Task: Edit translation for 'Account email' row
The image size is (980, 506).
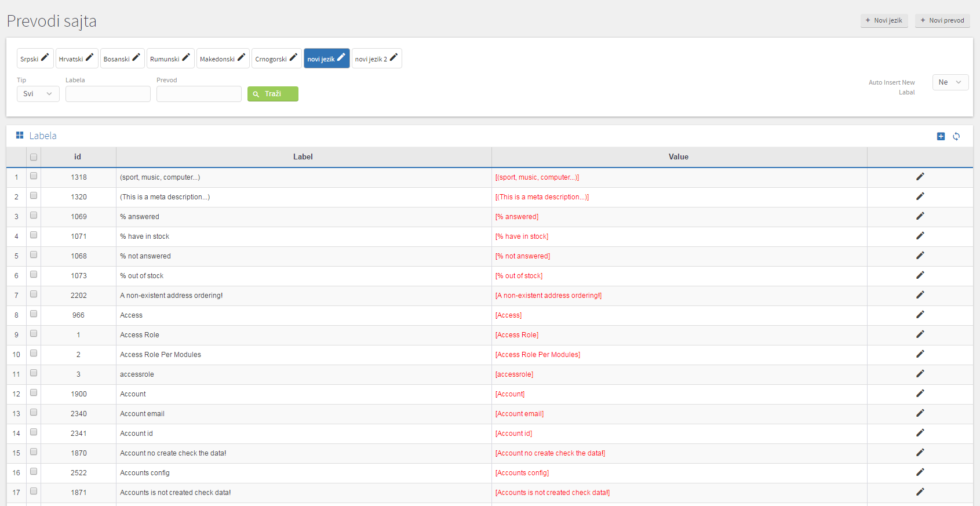Action: point(920,413)
